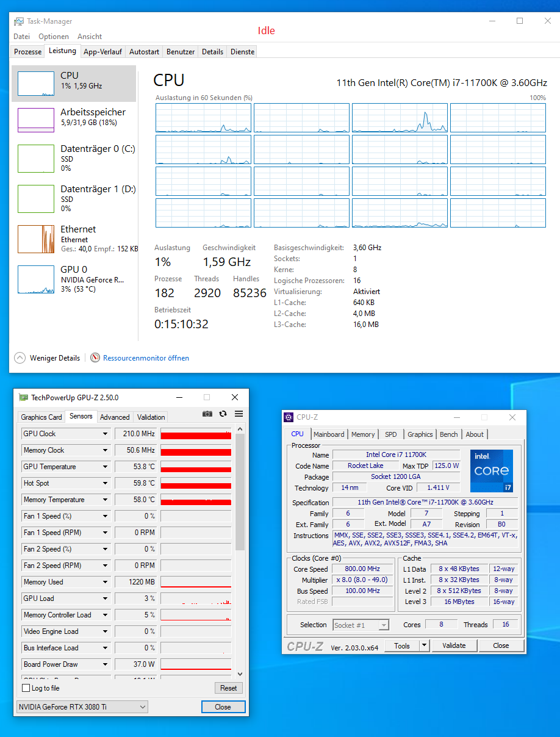560x737 pixels.
Task: Click the Ressourcenmonitor öffnen link
Action: (x=146, y=358)
